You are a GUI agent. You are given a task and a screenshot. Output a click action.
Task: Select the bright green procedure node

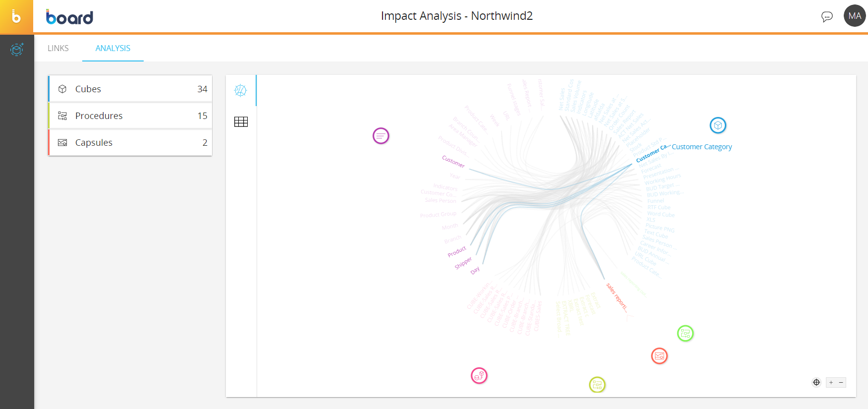point(685,334)
